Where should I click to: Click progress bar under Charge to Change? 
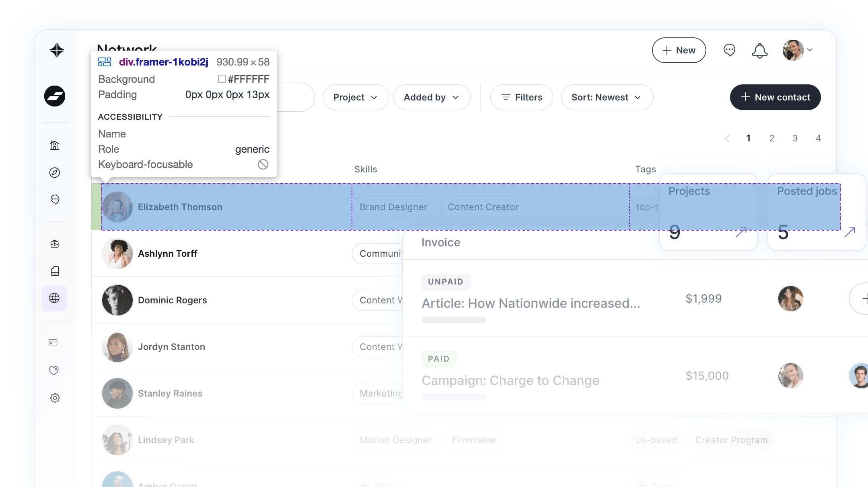coord(454,397)
